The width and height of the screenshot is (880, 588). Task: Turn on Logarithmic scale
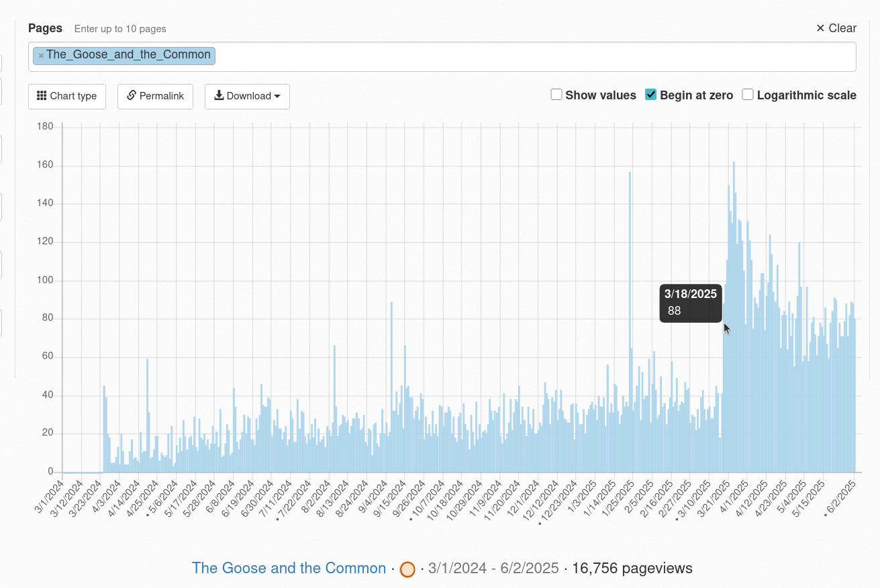pyautogui.click(x=748, y=95)
